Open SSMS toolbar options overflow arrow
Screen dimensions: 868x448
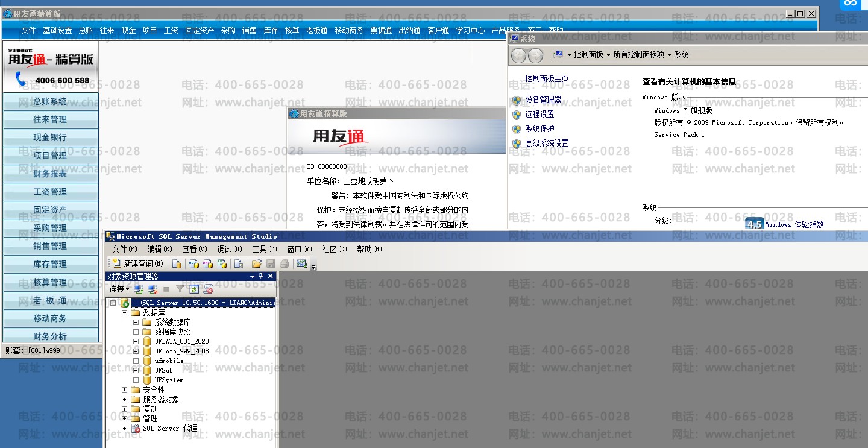click(x=313, y=266)
